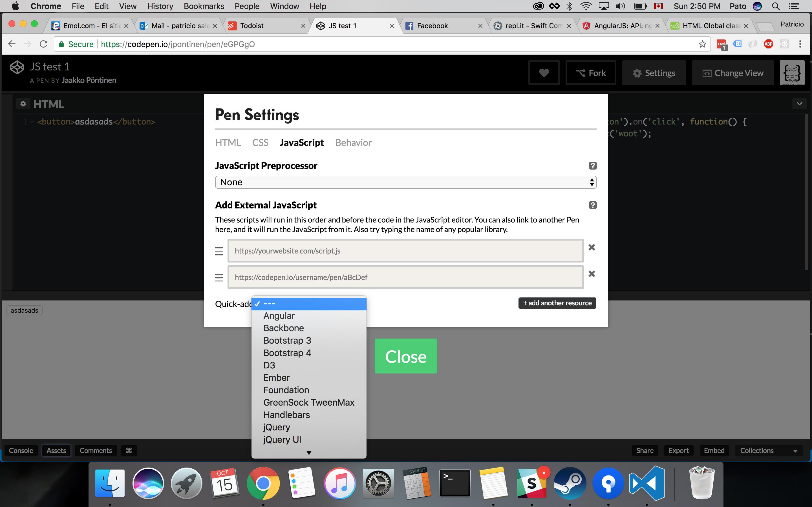812x507 pixels.
Task: Click the help icon beside Add External JavaScript
Action: tap(593, 205)
